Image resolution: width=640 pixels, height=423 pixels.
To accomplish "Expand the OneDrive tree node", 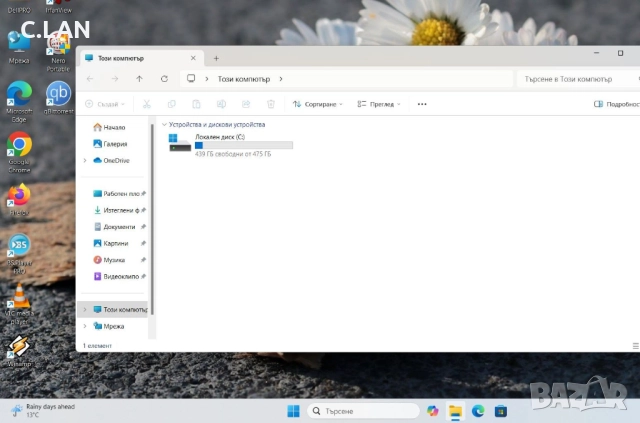I will coord(86,160).
